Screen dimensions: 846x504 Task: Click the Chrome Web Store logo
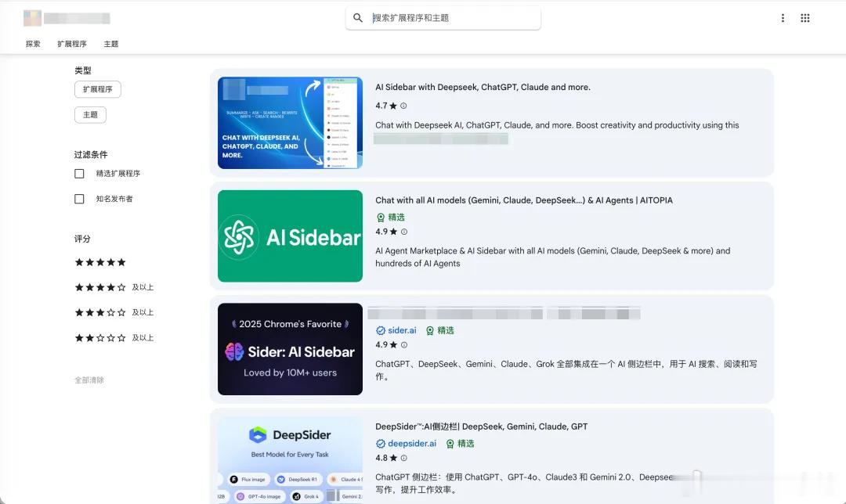tap(32, 18)
